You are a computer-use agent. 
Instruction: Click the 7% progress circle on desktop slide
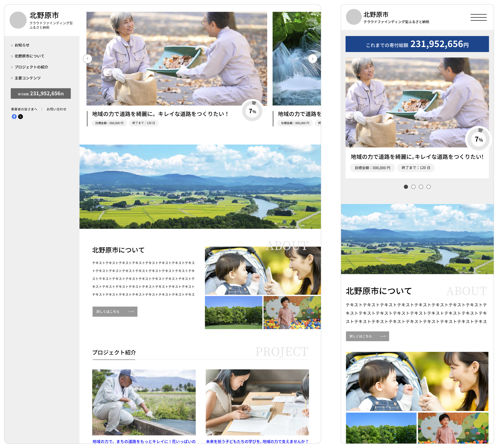click(x=252, y=111)
